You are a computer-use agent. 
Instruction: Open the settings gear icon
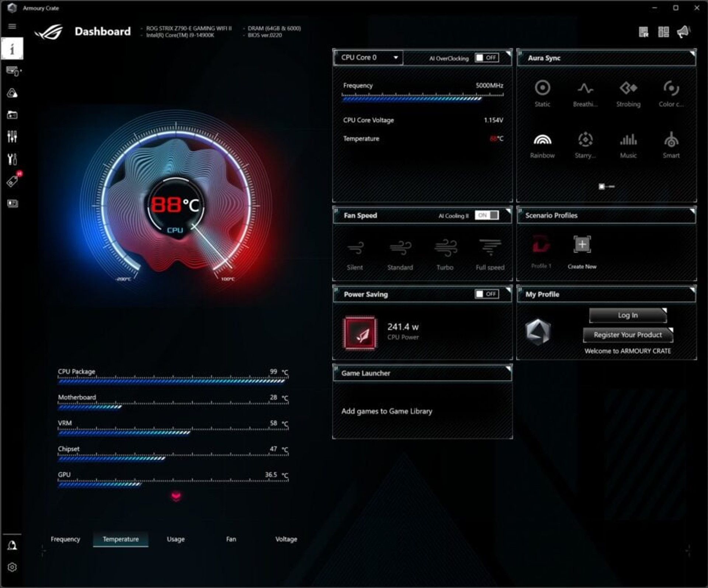click(x=12, y=567)
